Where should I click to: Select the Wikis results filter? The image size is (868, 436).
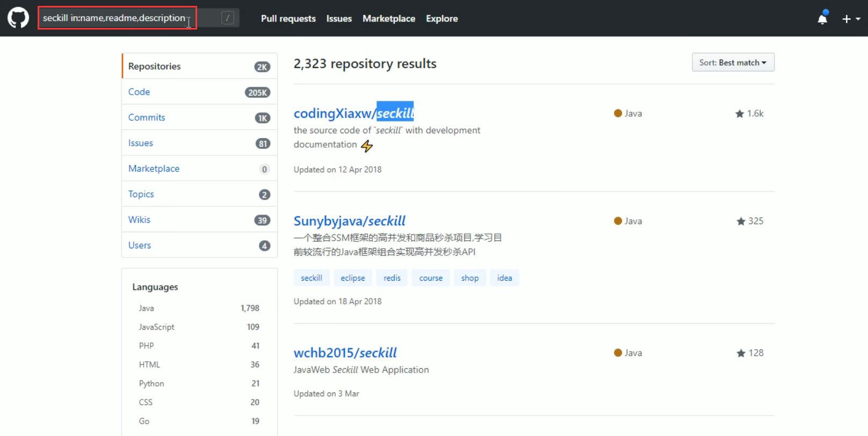[x=199, y=219]
